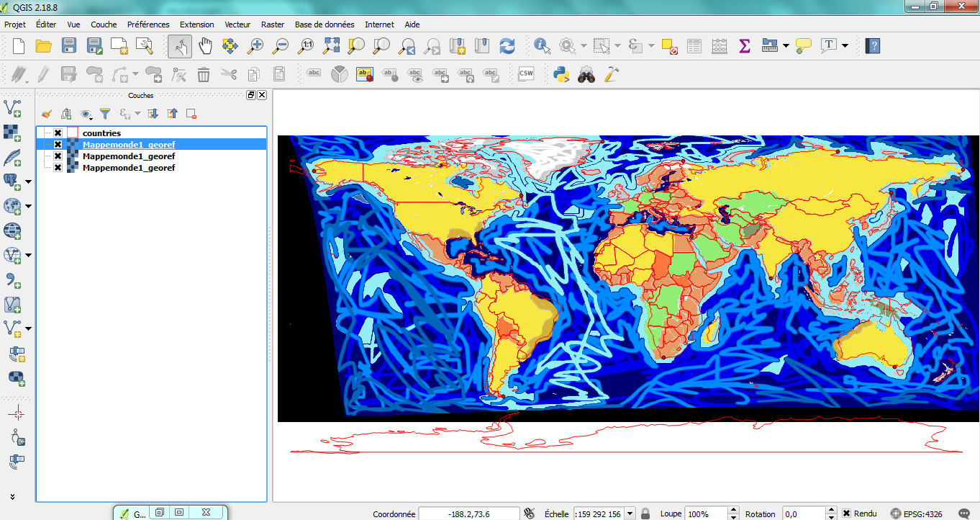The image size is (980, 520).
Task: Open the Projet menu
Action: tap(15, 24)
